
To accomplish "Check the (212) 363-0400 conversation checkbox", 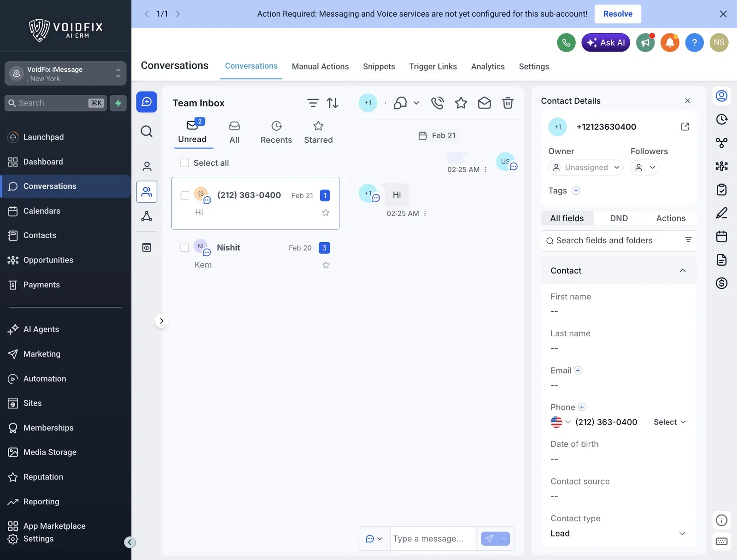I will tap(185, 195).
